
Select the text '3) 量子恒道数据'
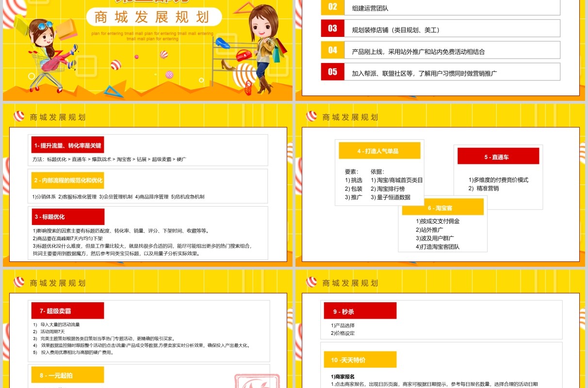point(391,197)
